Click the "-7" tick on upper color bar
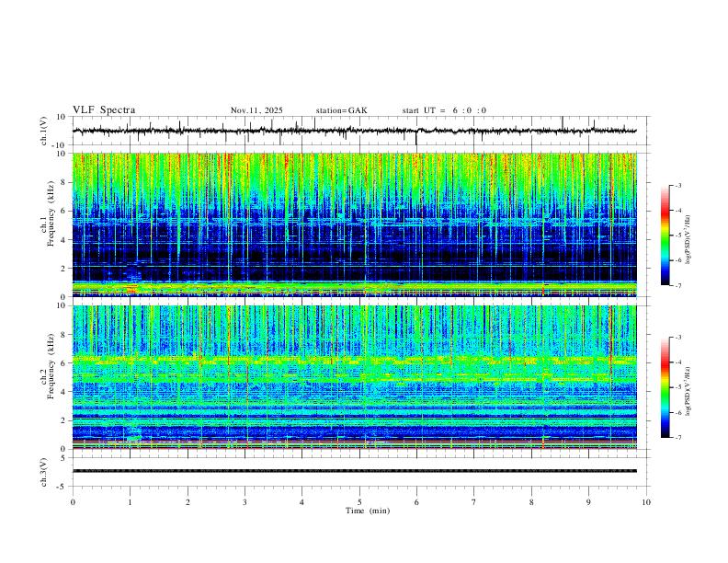This screenshot has width=728, height=563. click(x=678, y=285)
